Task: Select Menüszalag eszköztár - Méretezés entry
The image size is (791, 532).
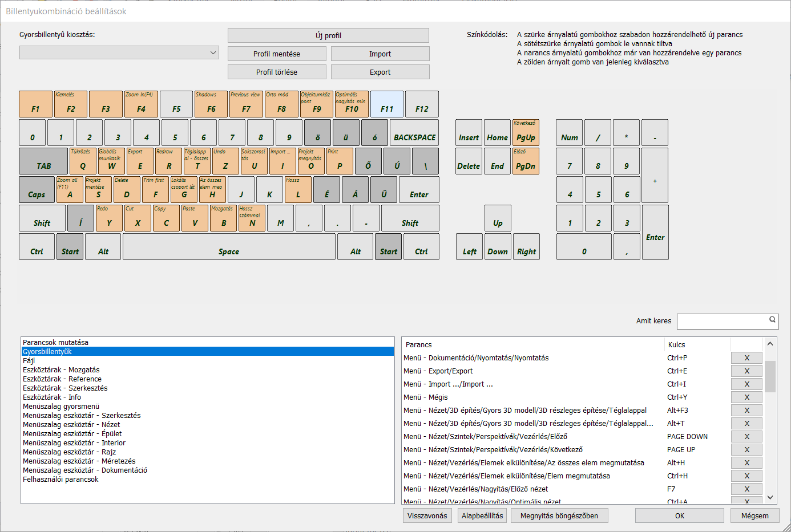Action: click(79, 461)
